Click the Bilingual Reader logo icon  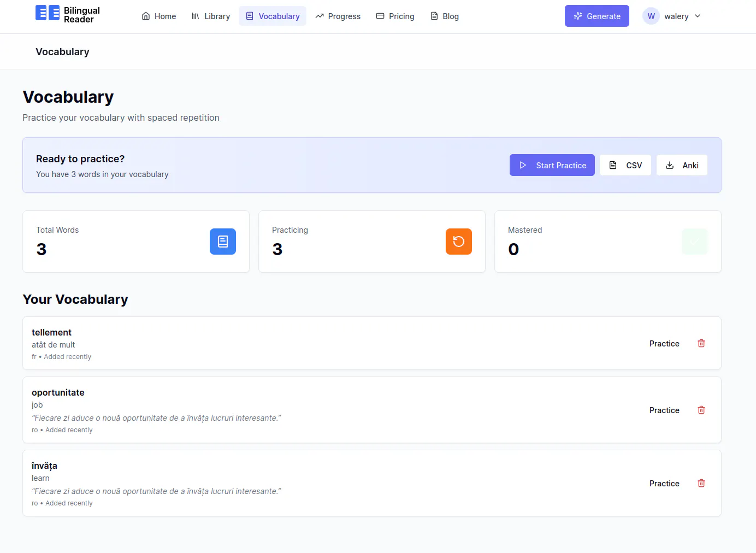[48, 13]
